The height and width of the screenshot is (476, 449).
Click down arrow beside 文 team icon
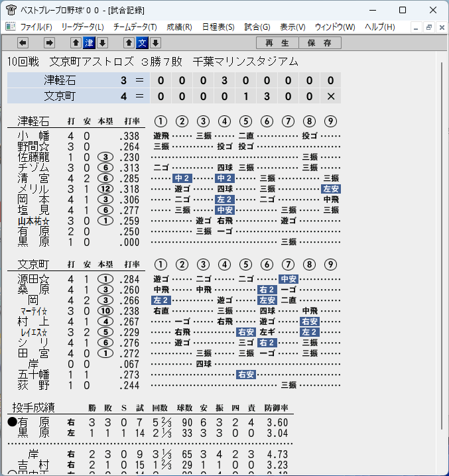[x=156, y=43]
